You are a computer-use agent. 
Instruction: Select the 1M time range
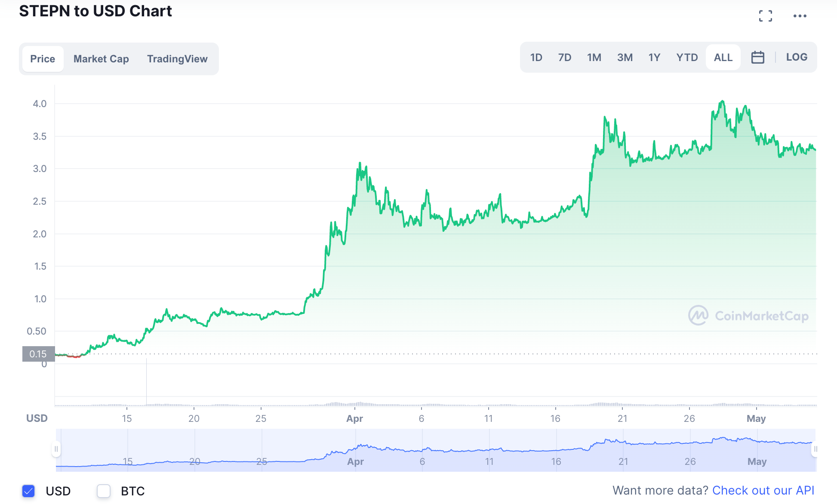(x=594, y=57)
